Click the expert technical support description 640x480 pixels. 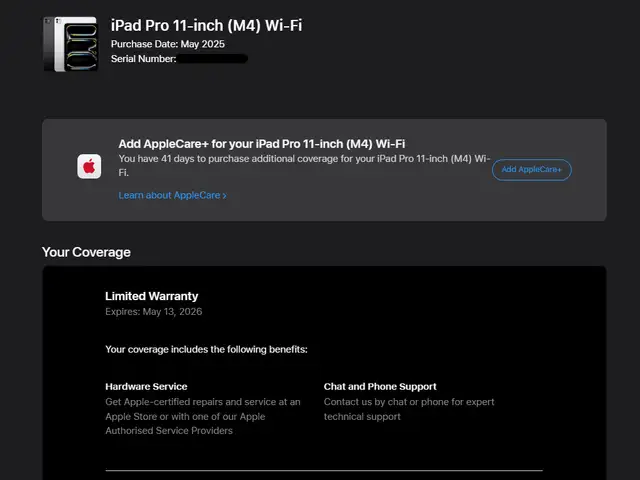409,409
